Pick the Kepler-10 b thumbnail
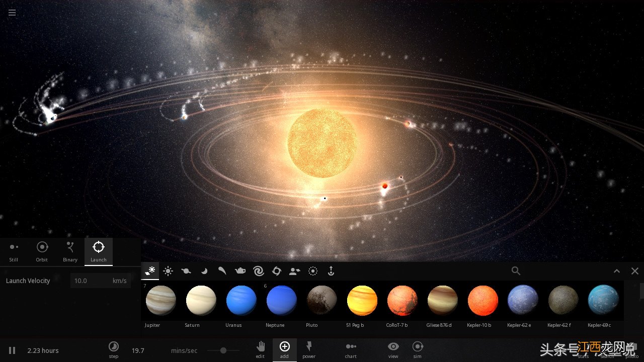Screen dimensions: 644x362 [x=483, y=301]
